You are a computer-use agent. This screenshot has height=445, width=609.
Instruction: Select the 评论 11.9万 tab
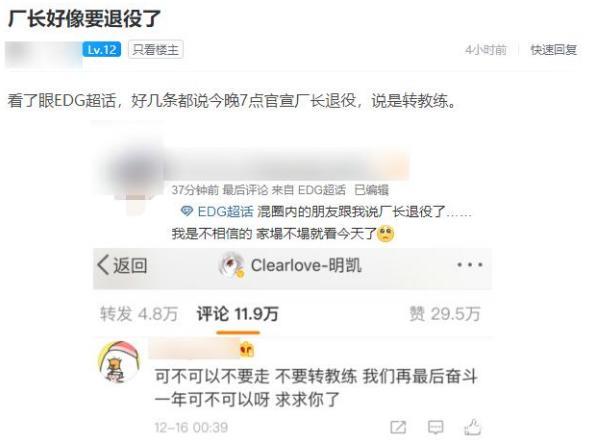tap(238, 314)
